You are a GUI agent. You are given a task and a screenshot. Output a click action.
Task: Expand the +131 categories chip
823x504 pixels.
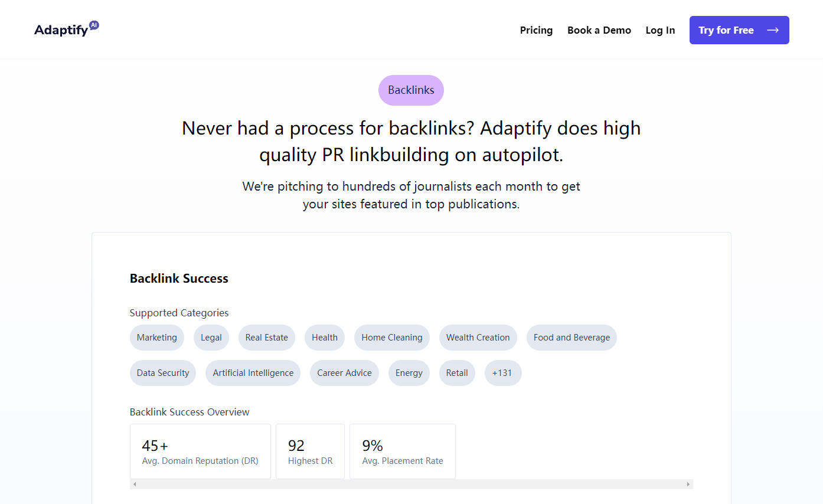point(502,372)
